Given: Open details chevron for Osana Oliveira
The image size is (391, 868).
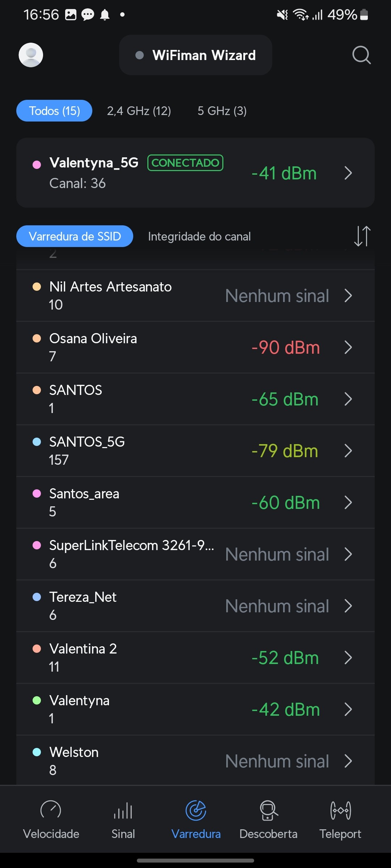Looking at the screenshot, I should coord(348,347).
